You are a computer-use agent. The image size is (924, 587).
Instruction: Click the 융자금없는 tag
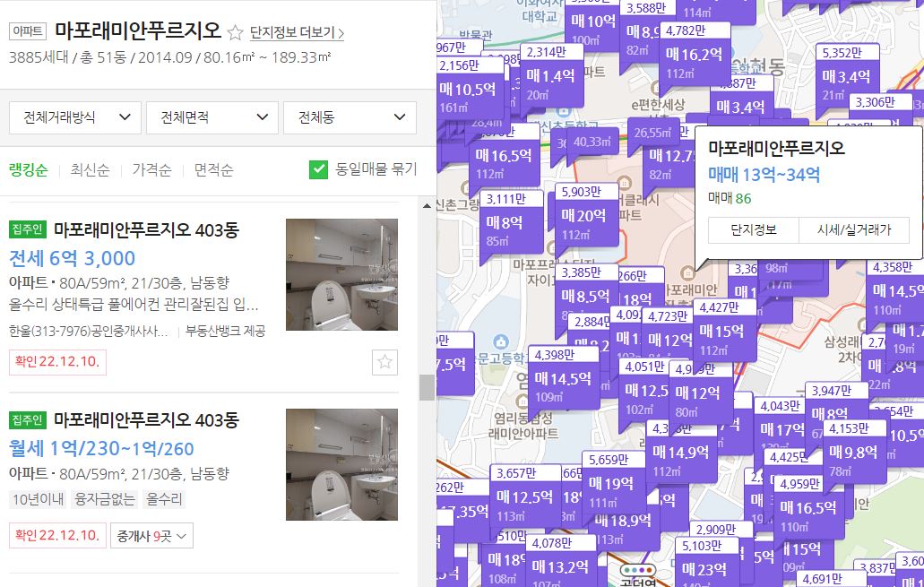[104, 499]
